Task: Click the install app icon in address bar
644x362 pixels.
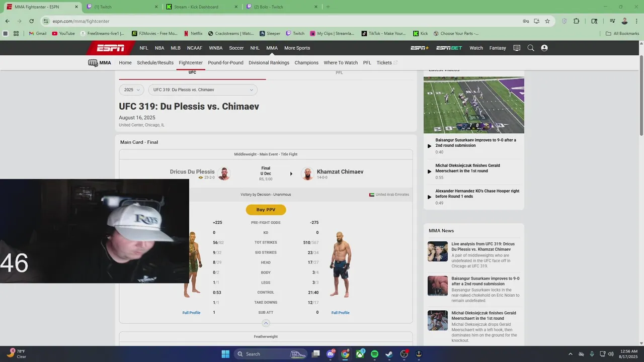Action: (x=536, y=21)
